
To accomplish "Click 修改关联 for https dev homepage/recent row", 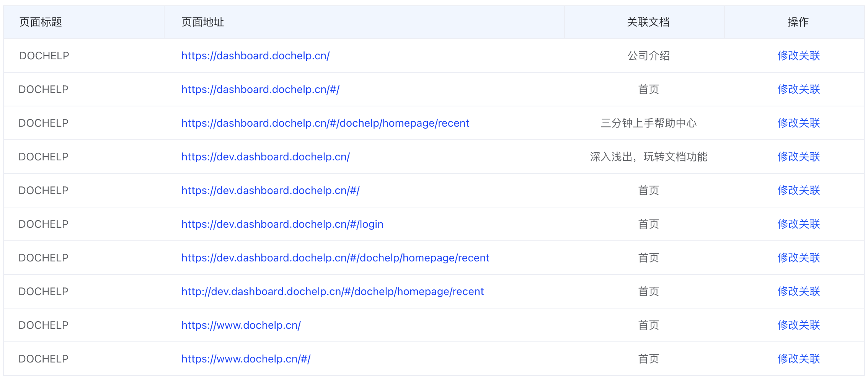I will pos(798,258).
